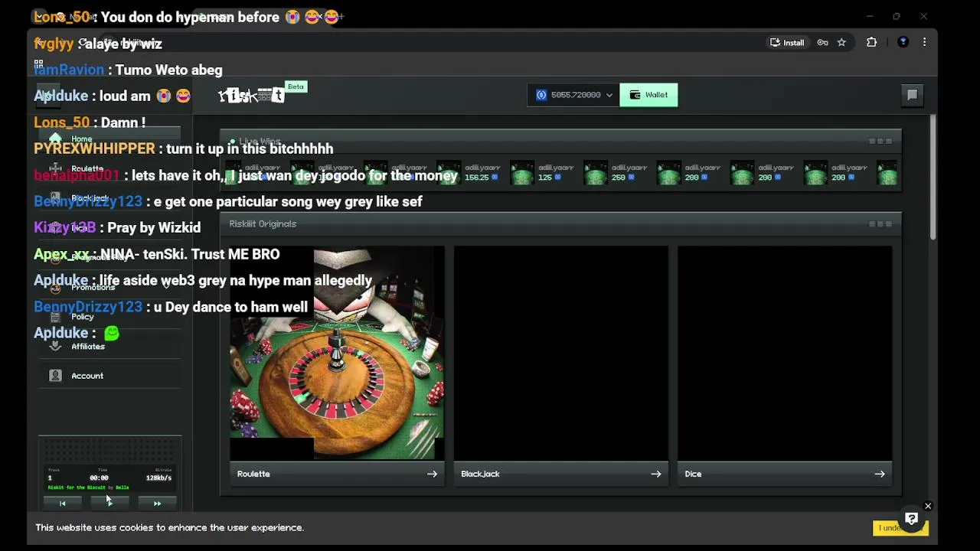Click the page vertical scrollbar

click(x=933, y=178)
